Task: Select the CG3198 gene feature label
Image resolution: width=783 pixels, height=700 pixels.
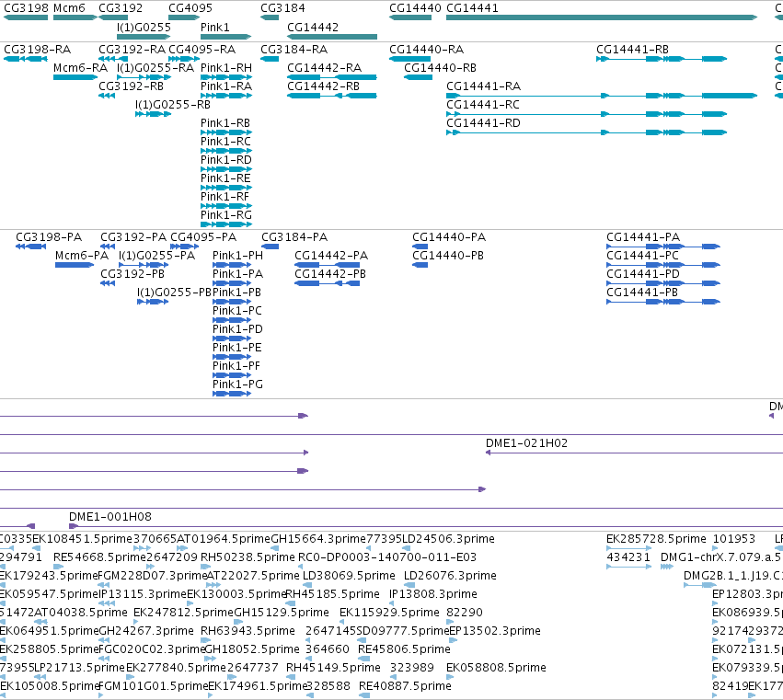Action: point(26,8)
